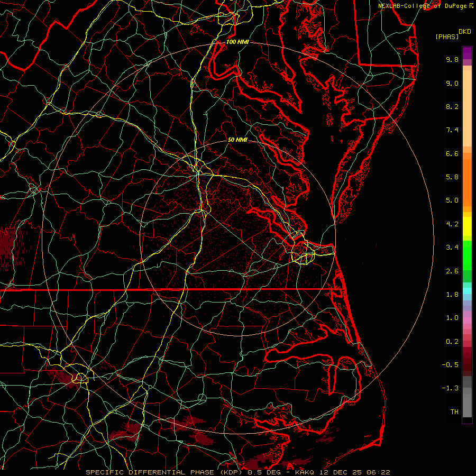Pick the bright green band on the color bar
The height and width of the screenshot is (476, 476).
(467, 255)
